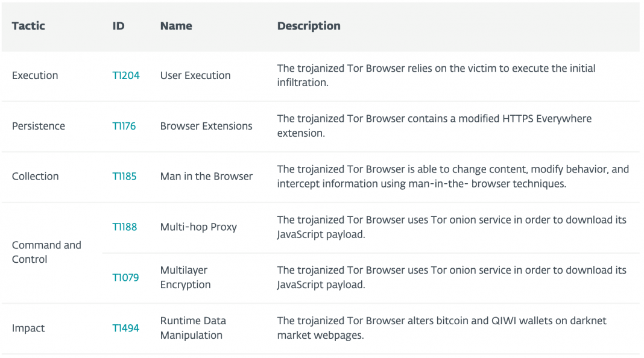Click the Browser Extensions name cell
644x358 pixels.
[206, 126]
